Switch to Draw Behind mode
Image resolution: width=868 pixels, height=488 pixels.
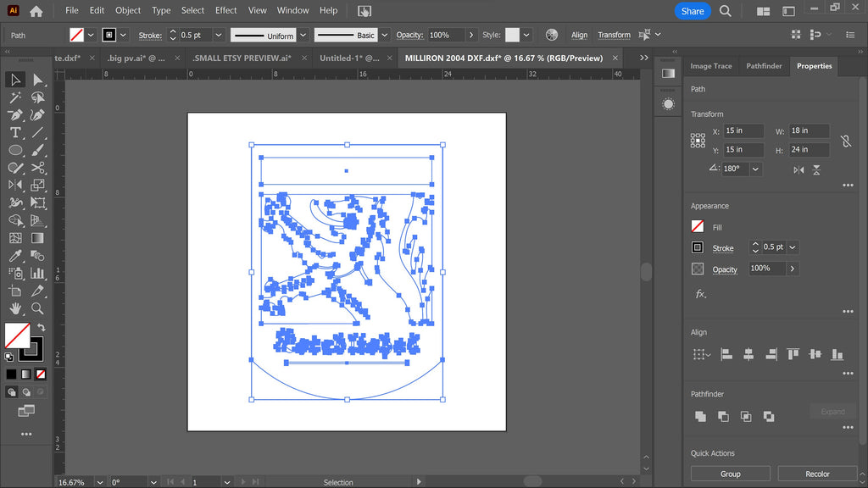click(26, 392)
